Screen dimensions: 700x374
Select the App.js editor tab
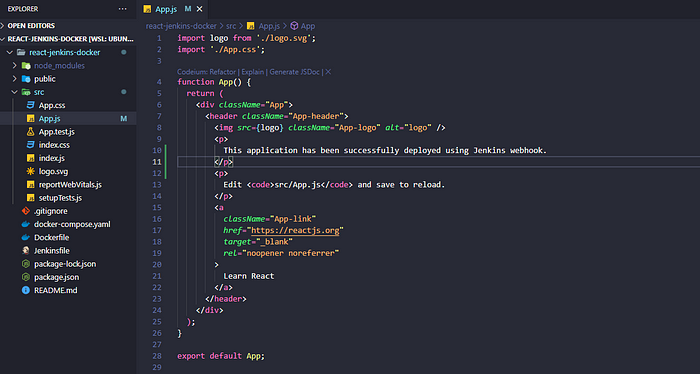click(x=173, y=9)
